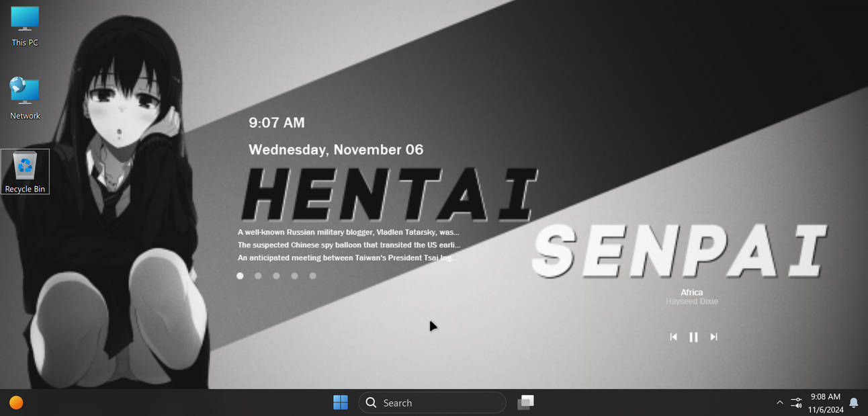Click the orange circle in the corner
The image size is (868, 416).
click(x=16, y=402)
